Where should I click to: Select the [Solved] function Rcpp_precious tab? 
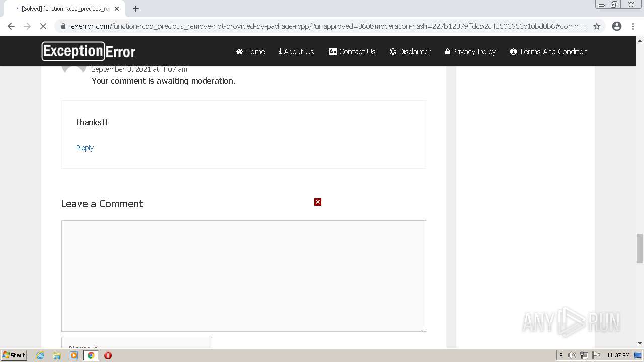tap(65, 9)
